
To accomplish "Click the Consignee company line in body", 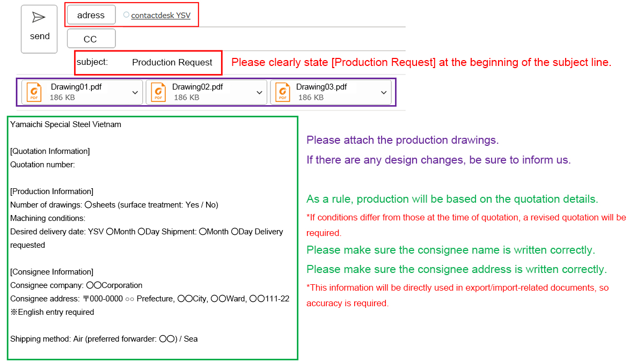I will (76, 285).
